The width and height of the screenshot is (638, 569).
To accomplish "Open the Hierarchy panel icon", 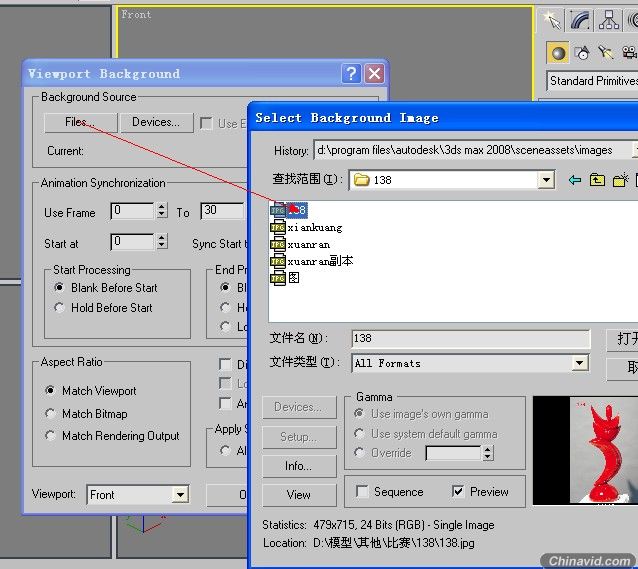I will [608, 20].
